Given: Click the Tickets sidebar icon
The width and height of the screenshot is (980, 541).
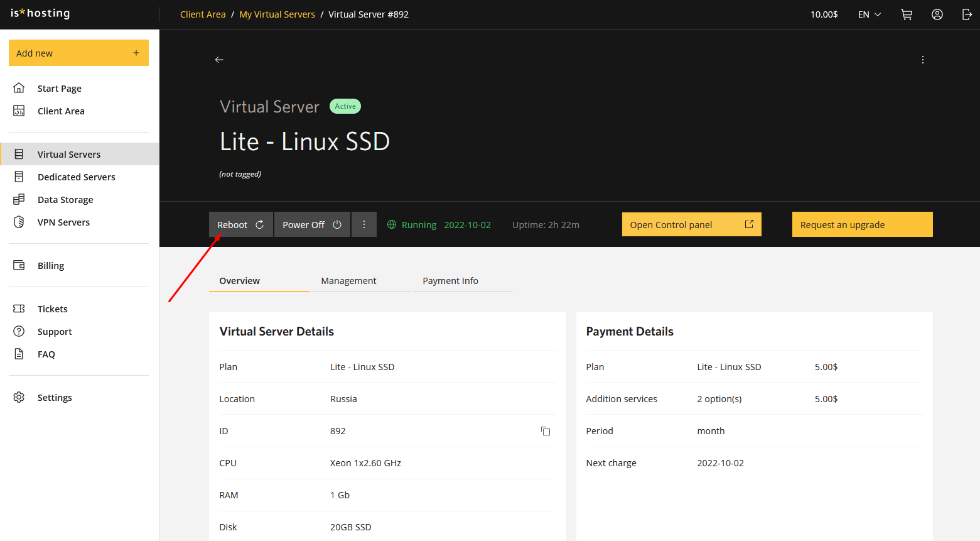Looking at the screenshot, I should click(19, 309).
